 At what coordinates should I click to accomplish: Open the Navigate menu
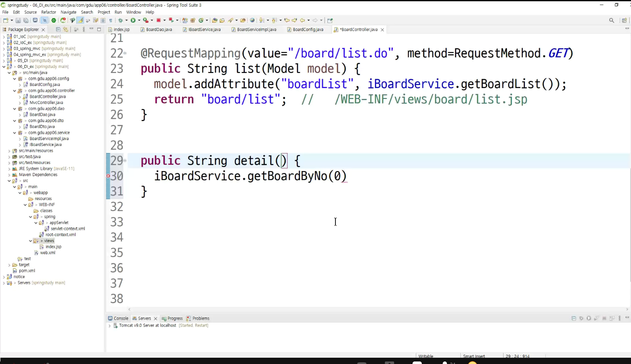point(68,12)
